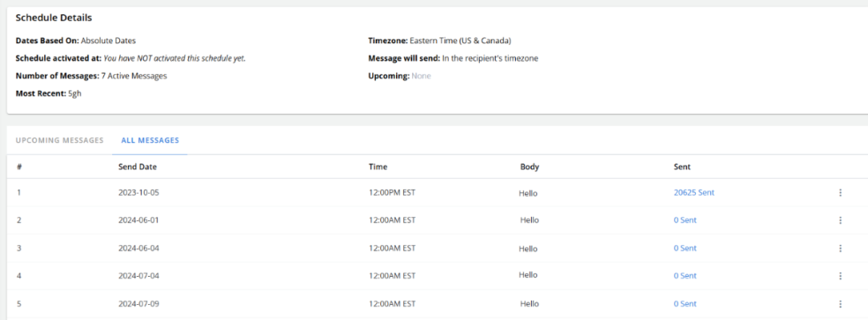Click the Dates Based On: Absolute Dates line
Viewport: 868px width, 320px height.
(x=76, y=41)
